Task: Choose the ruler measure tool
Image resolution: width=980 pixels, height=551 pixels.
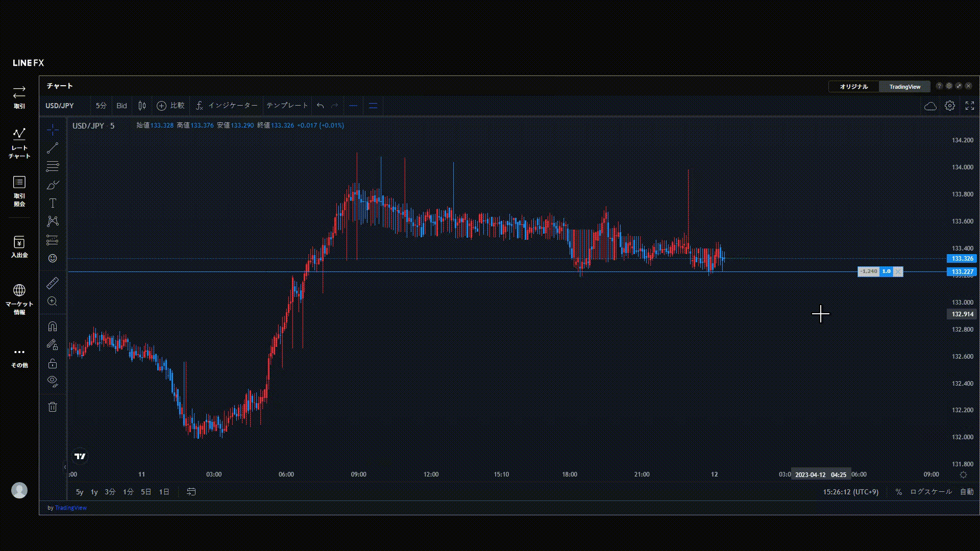Action: [x=53, y=283]
